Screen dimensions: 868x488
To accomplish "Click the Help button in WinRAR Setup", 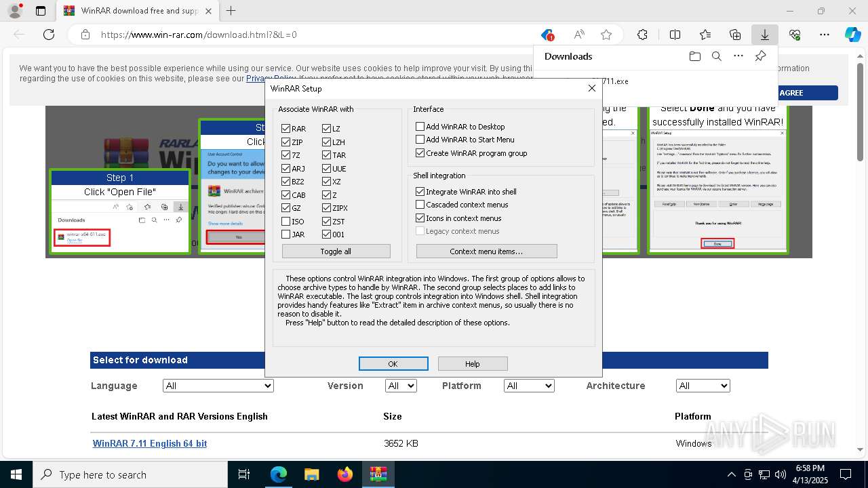I will tap(473, 364).
